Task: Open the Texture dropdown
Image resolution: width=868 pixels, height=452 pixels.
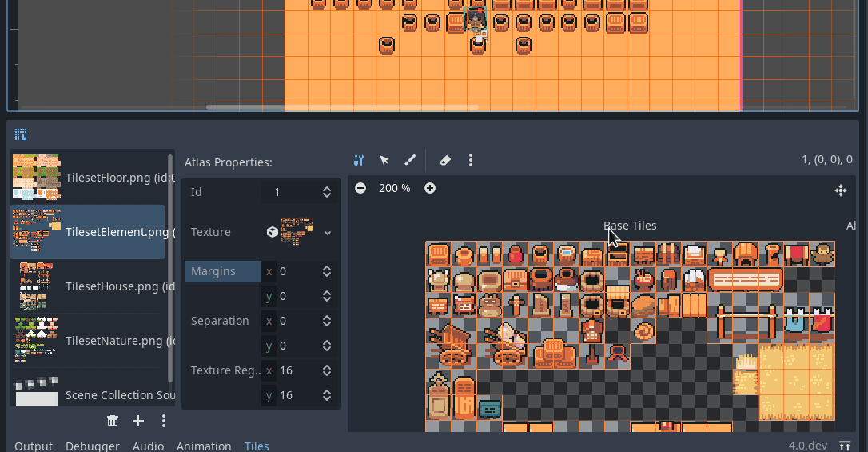Action: 327,233
